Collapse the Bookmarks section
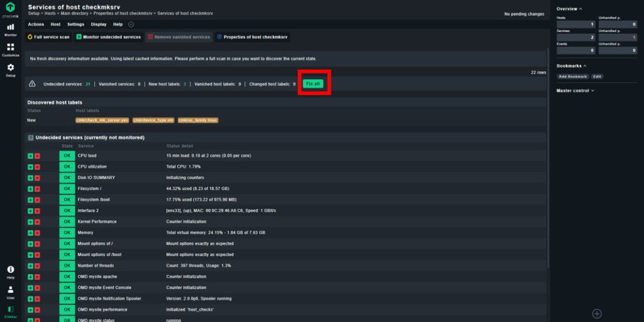644x322 pixels. (x=571, y=65)
